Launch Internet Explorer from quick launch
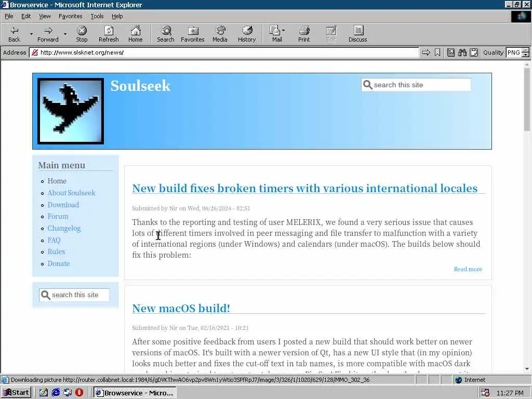This screenshot has width=532, height=399. 56,393
